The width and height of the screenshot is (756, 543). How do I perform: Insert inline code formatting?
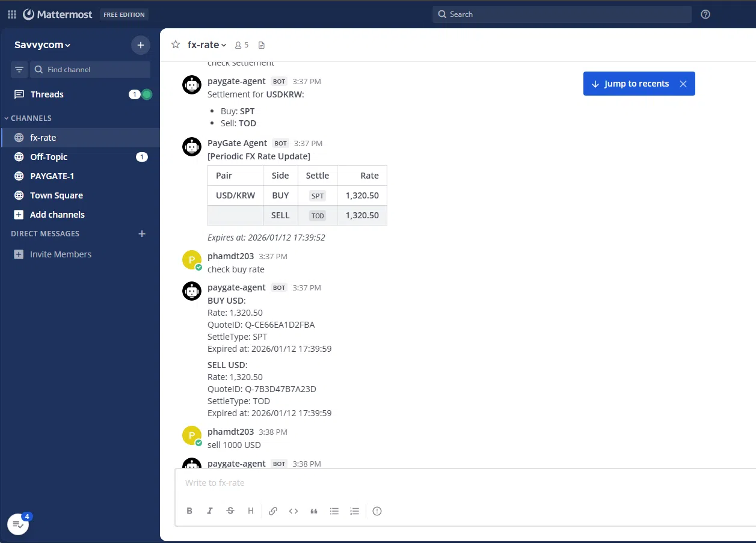coord(293,511)
